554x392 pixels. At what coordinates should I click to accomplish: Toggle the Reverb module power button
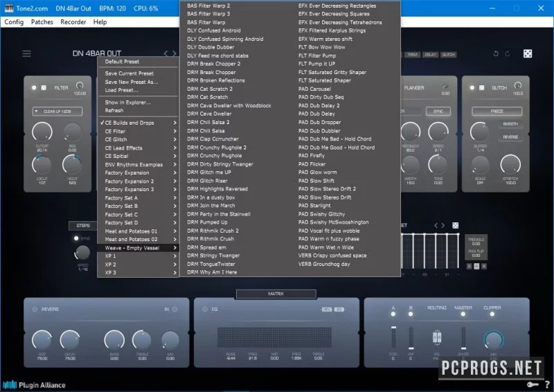point(35,310)
